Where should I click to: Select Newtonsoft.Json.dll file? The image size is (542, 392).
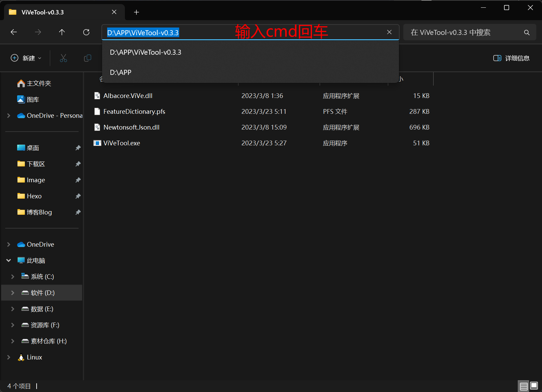pyautogui.click(x=131, y=127)
